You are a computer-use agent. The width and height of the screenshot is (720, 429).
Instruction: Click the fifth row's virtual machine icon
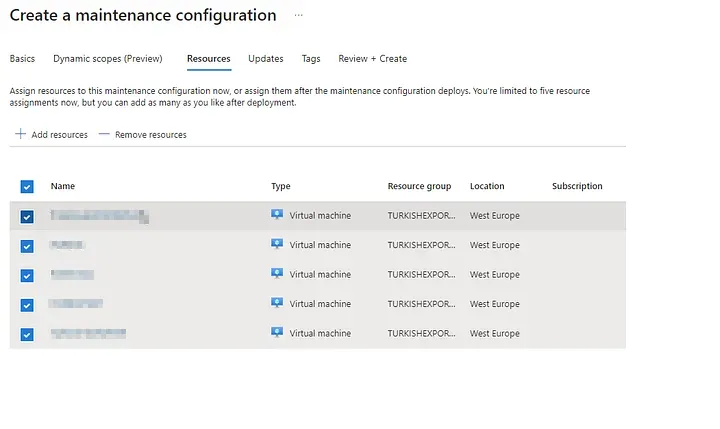tap(277, 333)
